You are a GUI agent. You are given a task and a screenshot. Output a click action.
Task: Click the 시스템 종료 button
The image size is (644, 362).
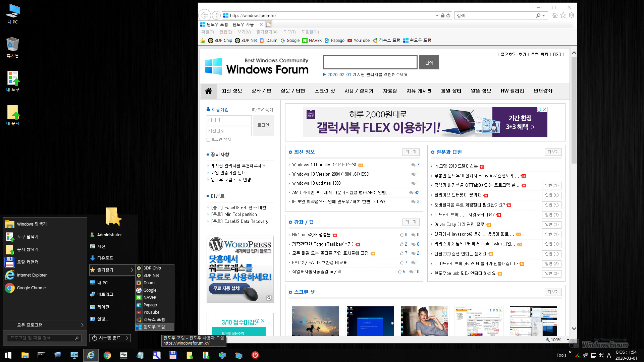[106, 338]
